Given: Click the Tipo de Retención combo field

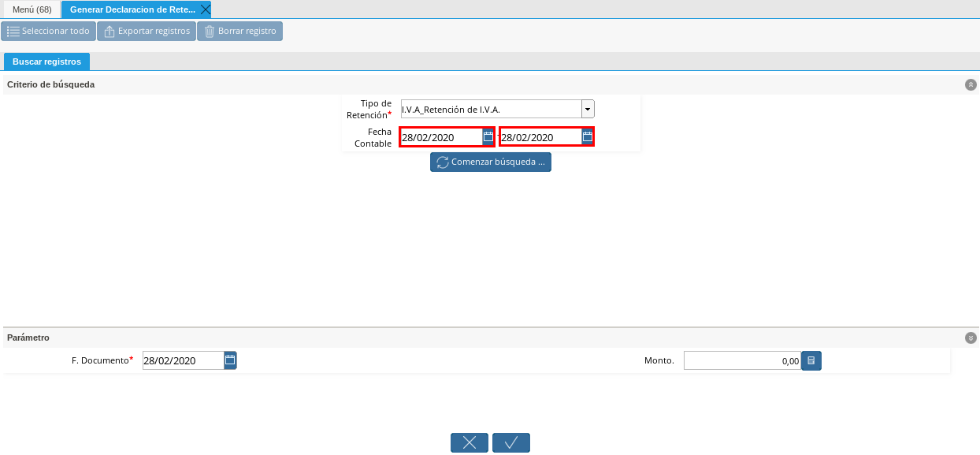Looking at the screenshot, I should (x=491, y=109).
